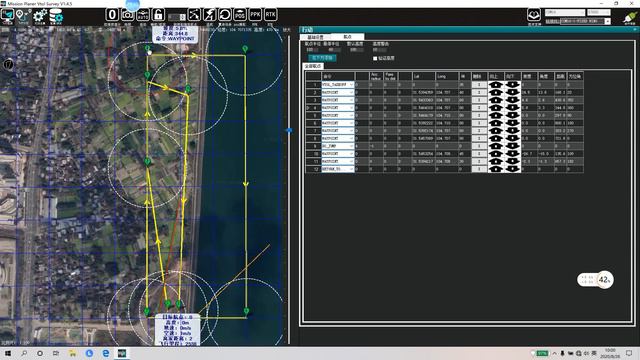Click the POS toolbar icon
Viewport: 640px width, 360px height.
pos(240,15)
